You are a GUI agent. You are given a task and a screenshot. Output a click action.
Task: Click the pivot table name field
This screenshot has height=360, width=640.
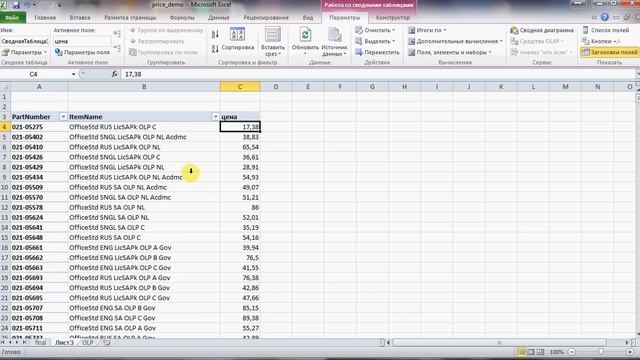(x=24, y=41)
